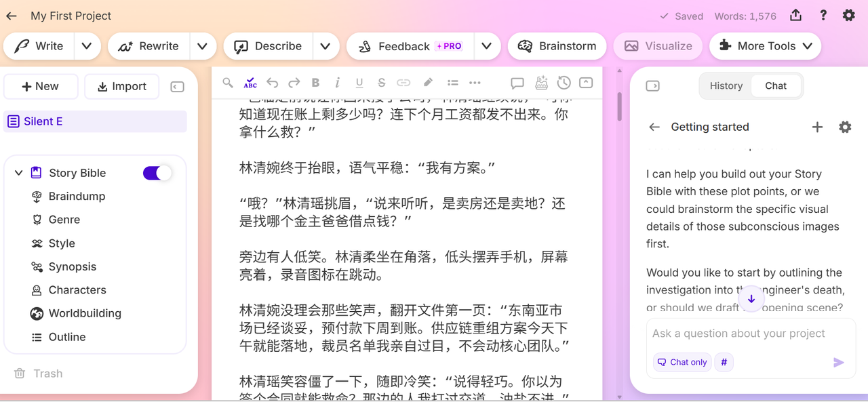Viewport: 868px width, 402px height.
Task: Open chat settings gear icon
Action: pyautogui.click(x=845, y=127)
